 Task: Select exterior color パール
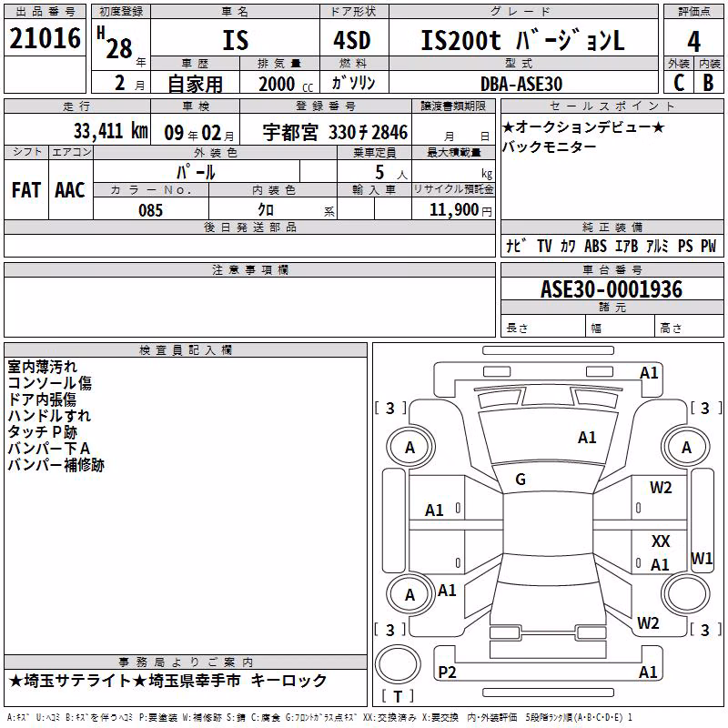click(196, 172)
